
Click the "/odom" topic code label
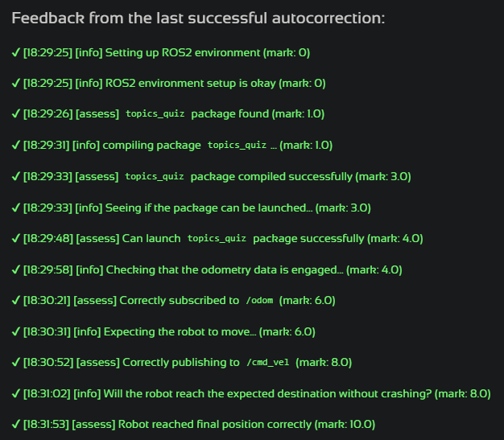(259, 301)
